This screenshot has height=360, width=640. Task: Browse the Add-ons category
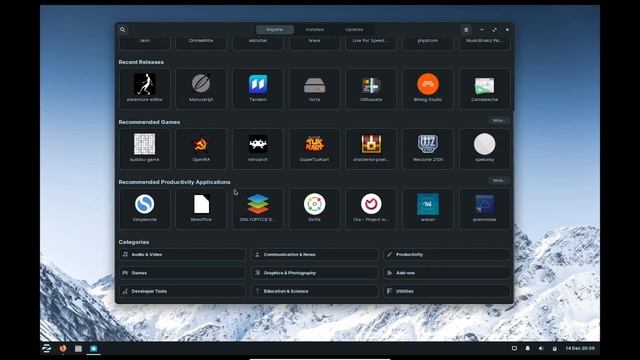447,273
